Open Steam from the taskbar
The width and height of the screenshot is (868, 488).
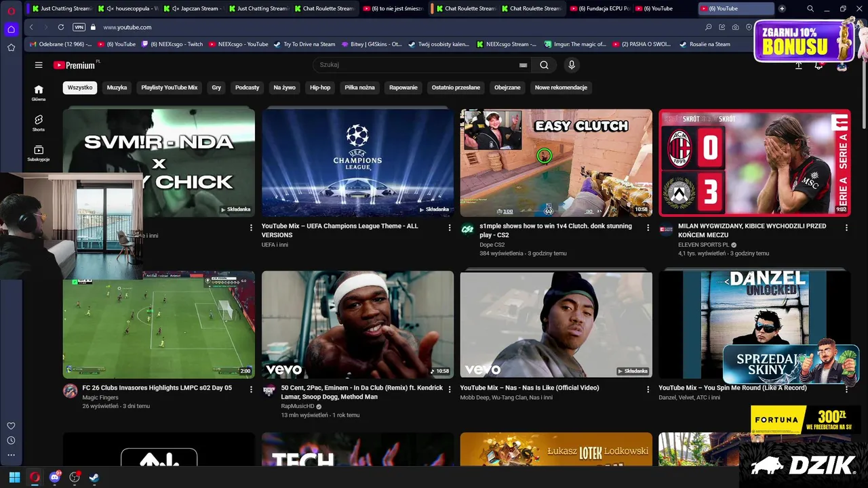pyautogui.click(x=94, y=477)
